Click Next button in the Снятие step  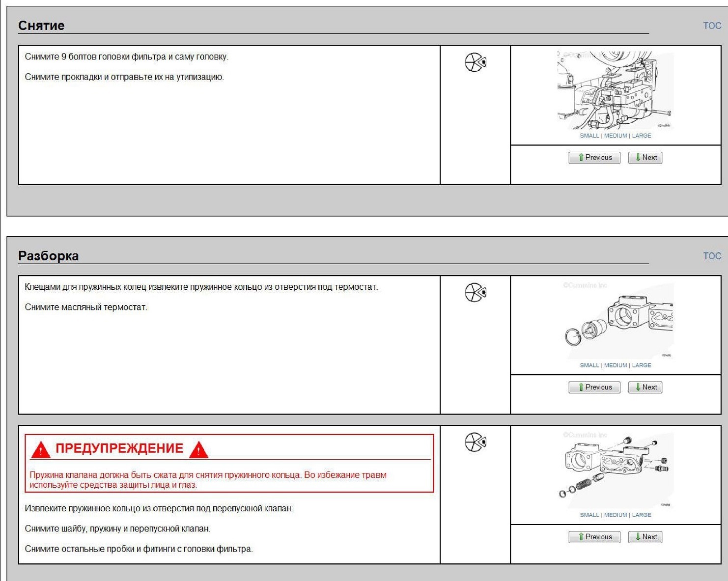click(x=645, y=158)
